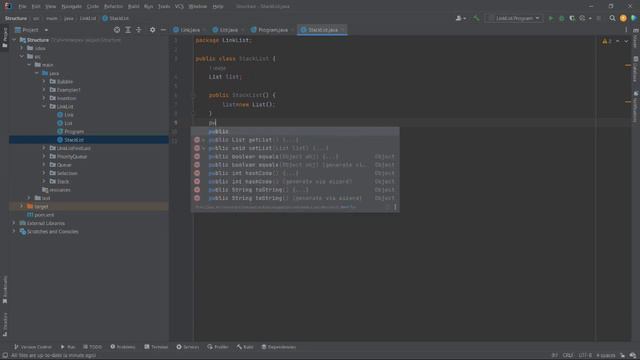Open more run actions dropdown arrow
Image resolution: width=640 pixels, height=360 pixels.
click(x=590, y=18)
